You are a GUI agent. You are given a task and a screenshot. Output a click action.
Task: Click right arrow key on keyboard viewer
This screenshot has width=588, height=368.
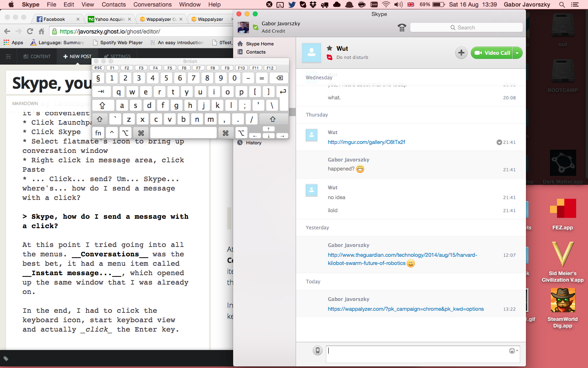[282, 136]
